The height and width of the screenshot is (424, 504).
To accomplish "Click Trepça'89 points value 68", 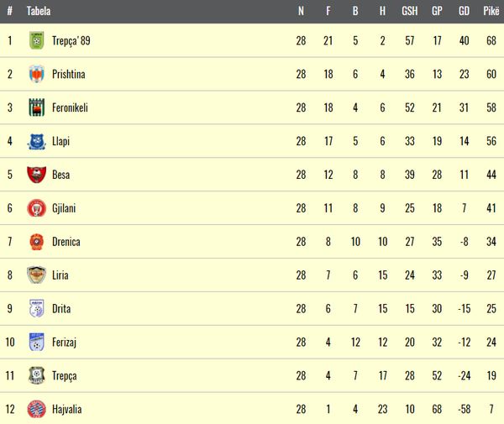I will click(x=491, y=41).
